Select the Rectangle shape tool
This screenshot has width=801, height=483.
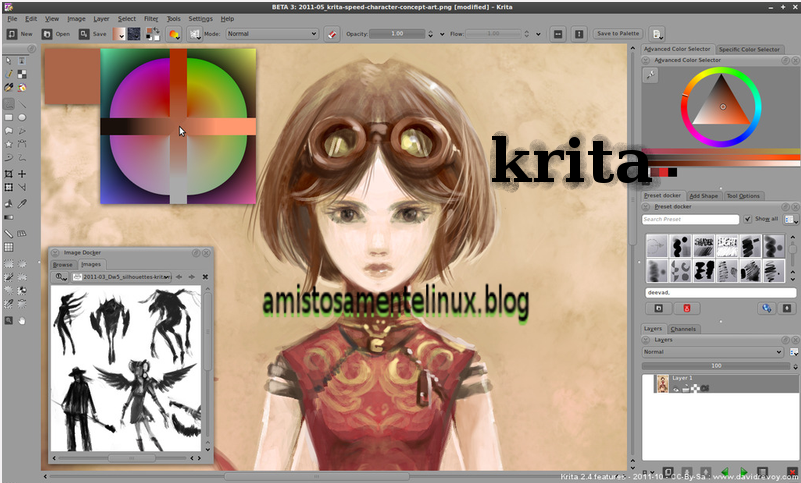point(9,118)
